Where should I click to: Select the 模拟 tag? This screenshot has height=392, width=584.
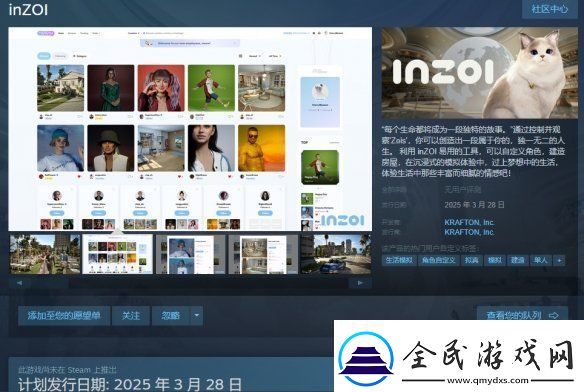pyautogui.click(x=495, y=260)
